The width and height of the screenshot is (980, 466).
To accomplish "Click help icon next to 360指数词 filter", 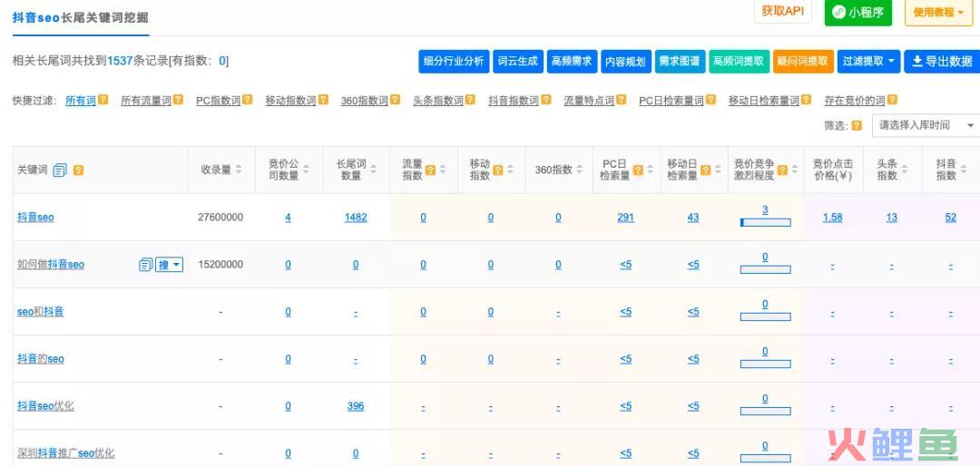I will tap(395, 100).
